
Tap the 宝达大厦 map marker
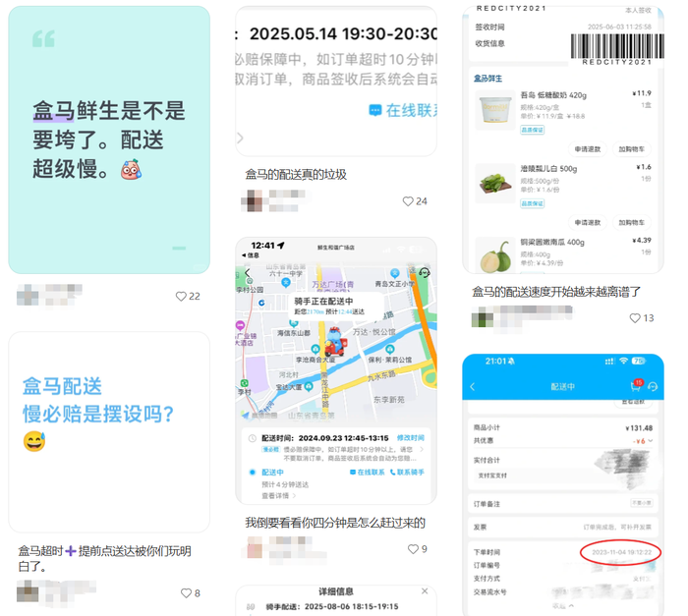coord(309,386)
